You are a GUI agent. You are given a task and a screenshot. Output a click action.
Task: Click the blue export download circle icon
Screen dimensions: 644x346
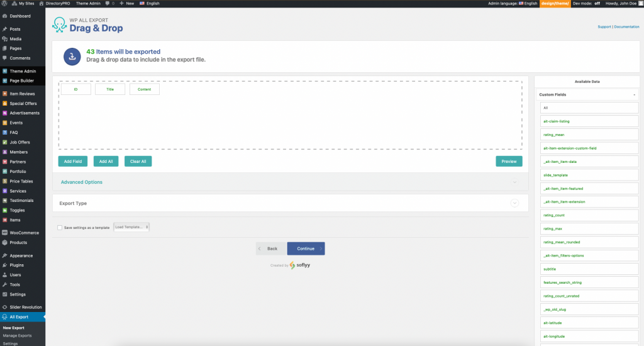tap(72, 56)
